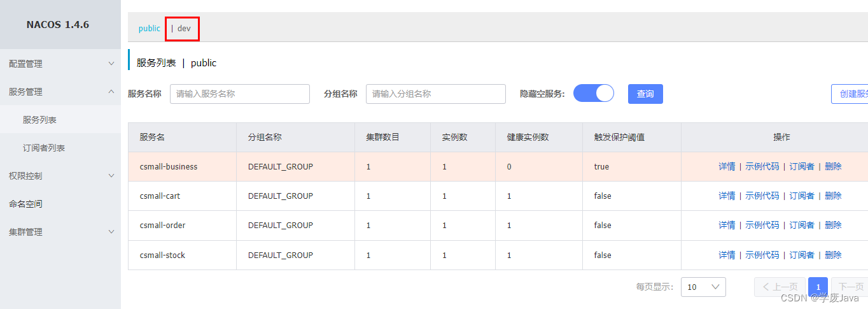This screenshot has width=868, height=309.
Task: Click the 实例数 column header
Action: pyautogui.click(x=455, y=137)
